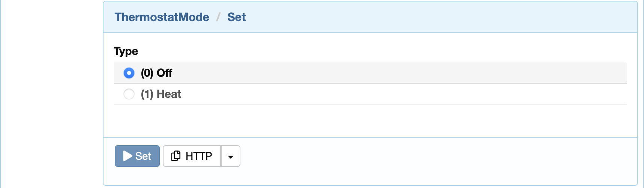The image size is (644, 188).
Task: Select the (0) Off radio button
Action: coord(129,73)
